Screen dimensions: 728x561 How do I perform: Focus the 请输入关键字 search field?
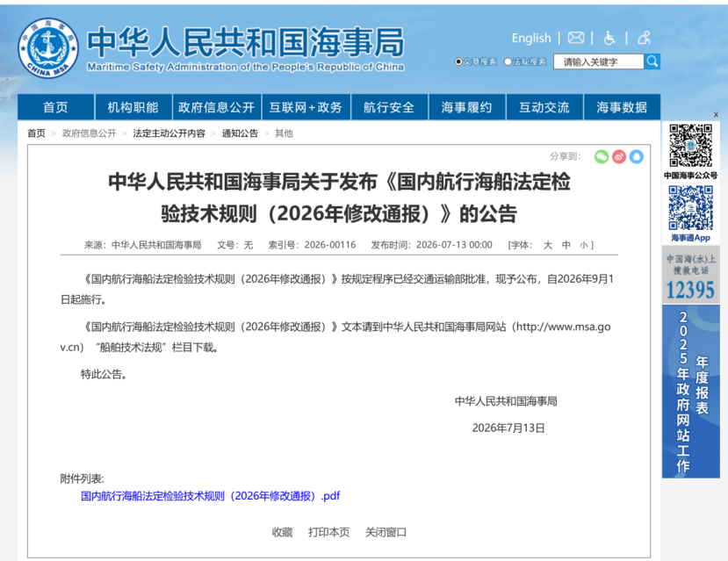coord(598,61)
